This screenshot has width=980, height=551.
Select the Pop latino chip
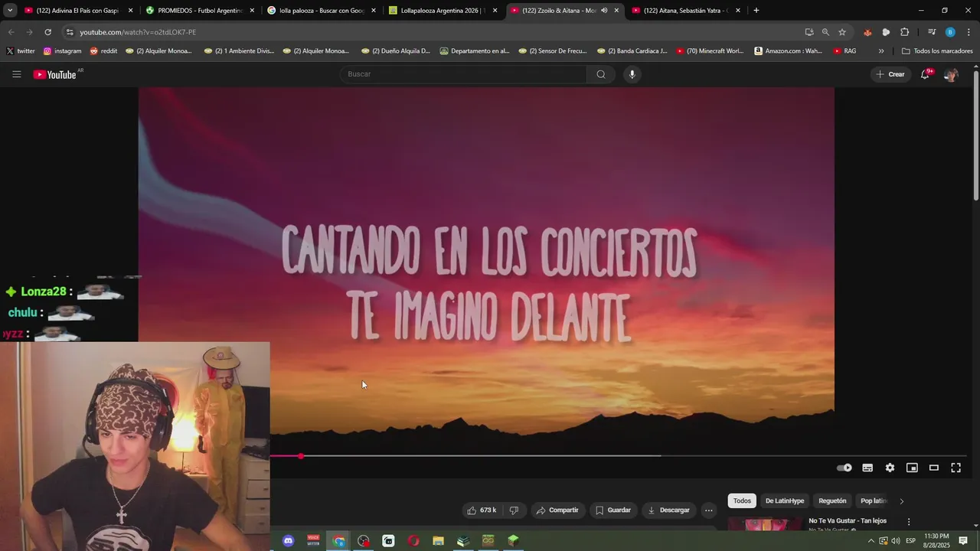click(x=873, y=500)
